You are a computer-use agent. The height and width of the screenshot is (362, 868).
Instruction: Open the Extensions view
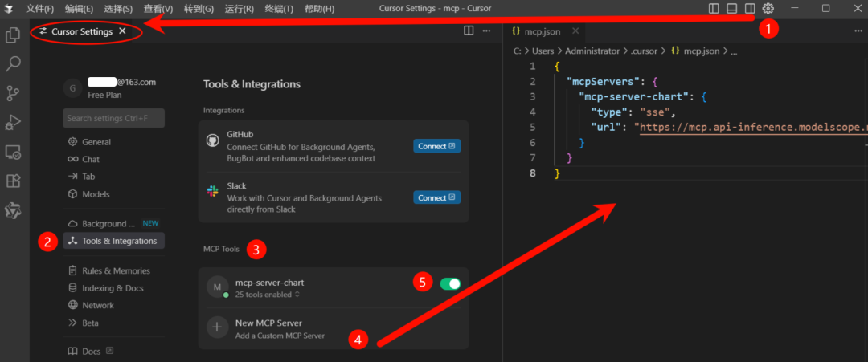(13, 181)
